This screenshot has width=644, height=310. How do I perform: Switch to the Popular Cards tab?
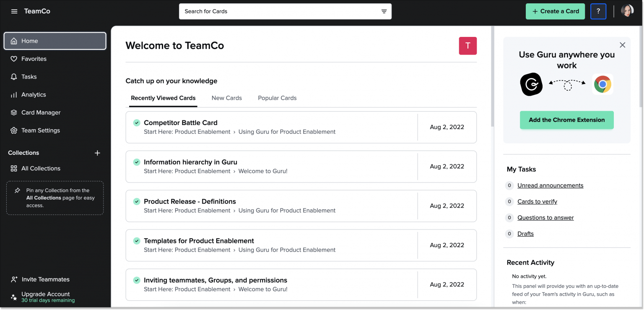pyautogui.click(x=277, y=98)
